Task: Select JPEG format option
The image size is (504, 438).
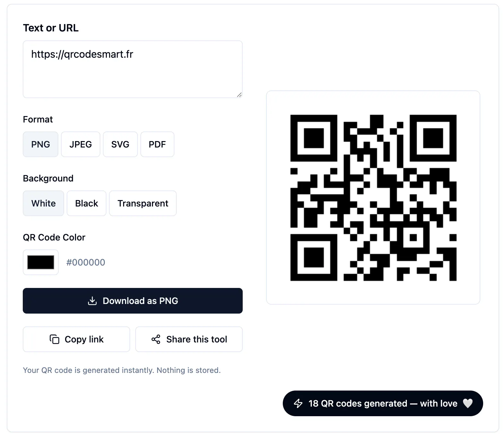Action: (80, 144)
